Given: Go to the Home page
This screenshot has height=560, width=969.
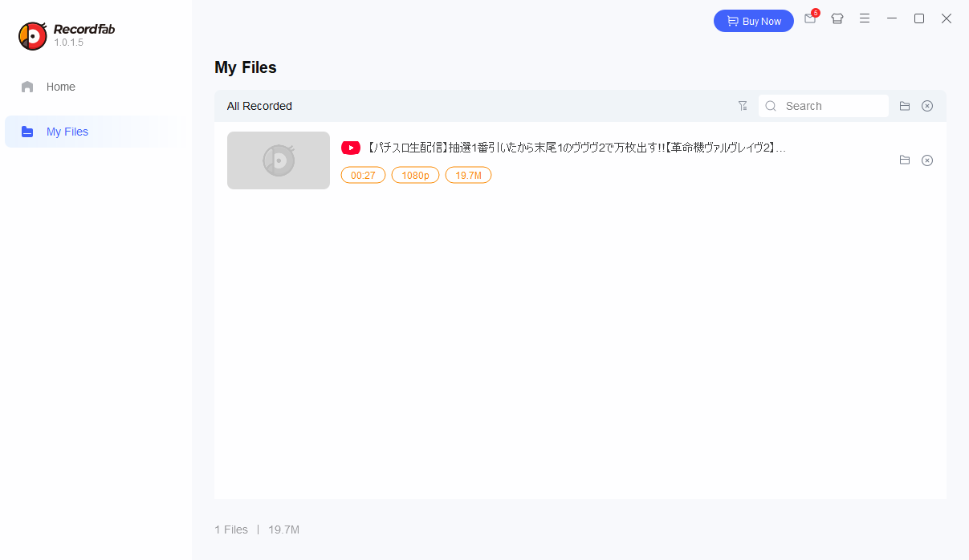Looking at the screenshot, I should coord(61,86).
